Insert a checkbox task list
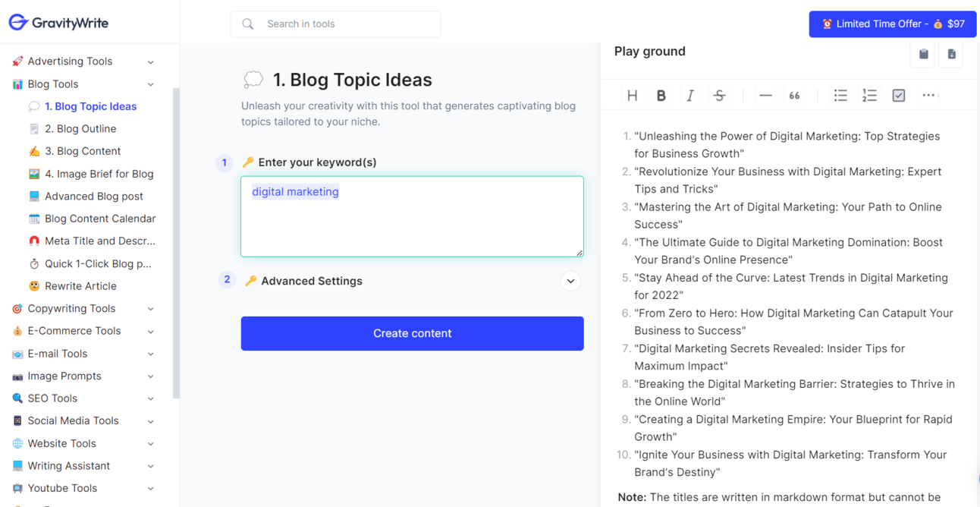The image size is (980, 507). [x=899, y=96]
